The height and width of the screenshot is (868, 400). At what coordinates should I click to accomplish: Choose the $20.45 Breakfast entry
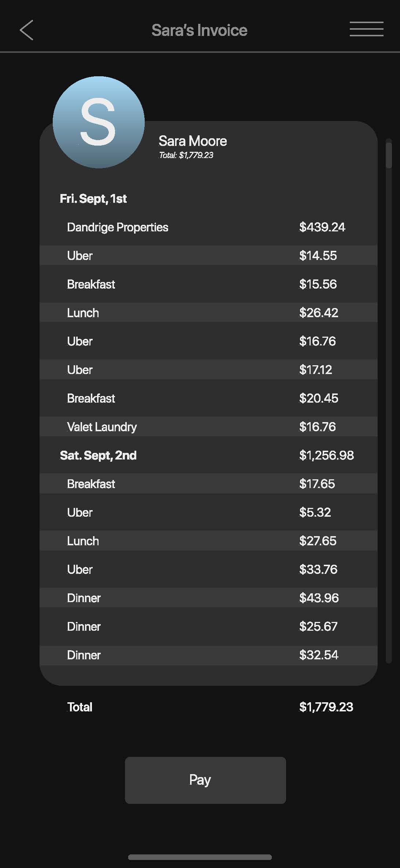pyautogui.click(x=208, y=398)
